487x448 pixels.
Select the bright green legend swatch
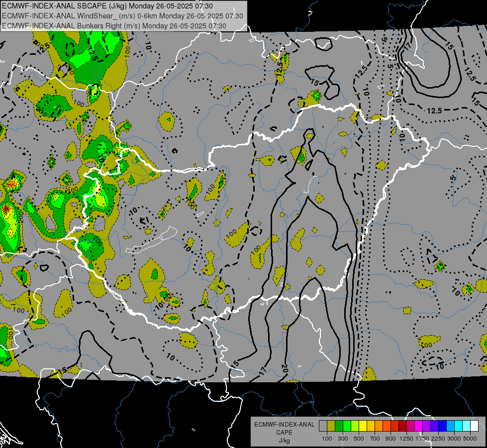pyautogui.click(x=347, y=426)
